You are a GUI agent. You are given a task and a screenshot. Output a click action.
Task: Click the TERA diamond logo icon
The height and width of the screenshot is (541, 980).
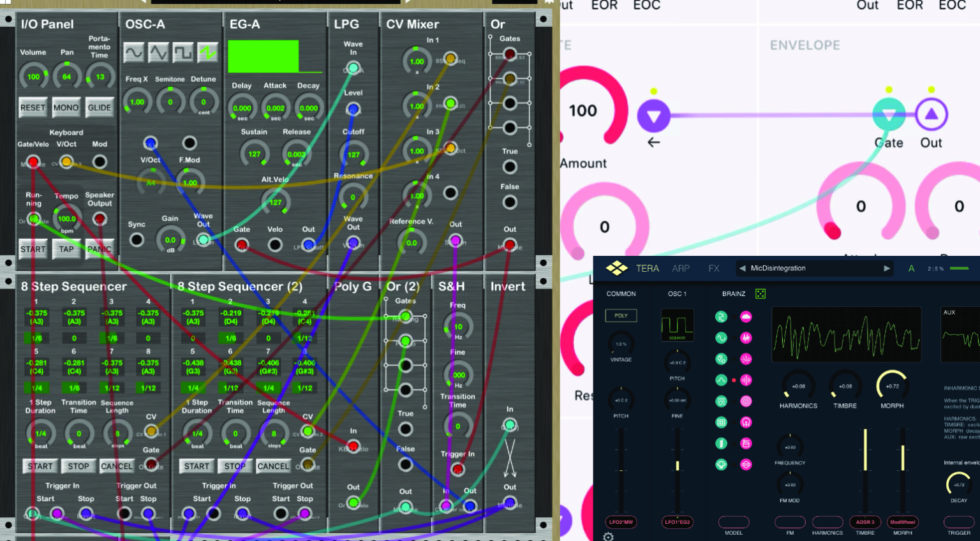616,268
